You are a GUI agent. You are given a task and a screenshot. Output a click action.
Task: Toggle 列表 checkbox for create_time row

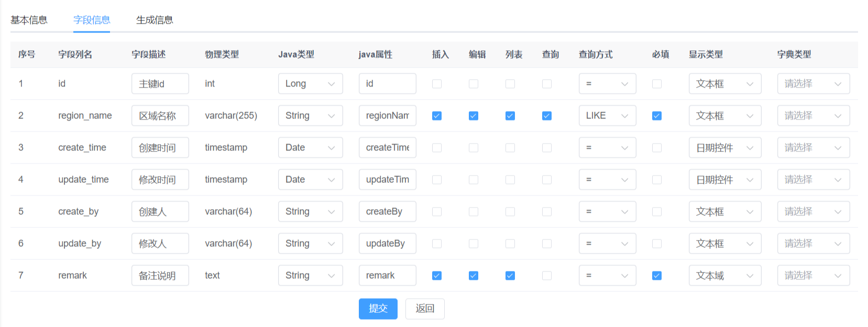510,148
